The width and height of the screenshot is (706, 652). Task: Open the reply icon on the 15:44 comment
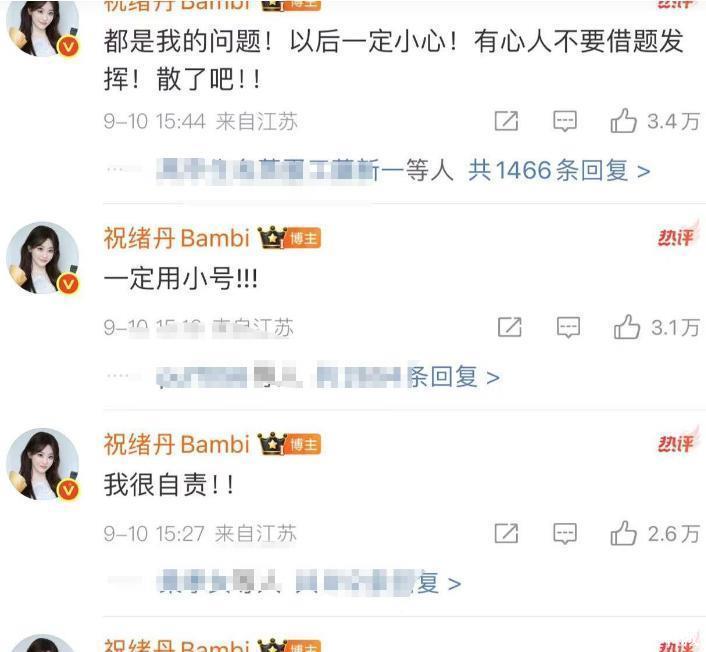pos(565,121)
